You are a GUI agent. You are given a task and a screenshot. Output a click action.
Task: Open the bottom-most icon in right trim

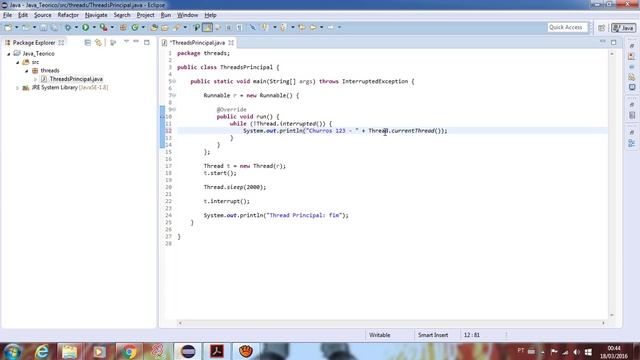pos(632,143)
